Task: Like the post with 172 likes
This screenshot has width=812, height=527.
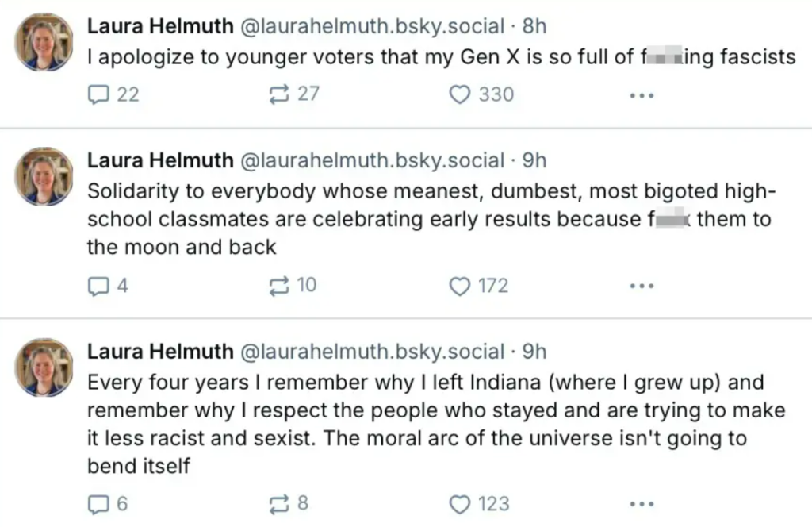Action: pyautogui.click(x=460, y=287)
